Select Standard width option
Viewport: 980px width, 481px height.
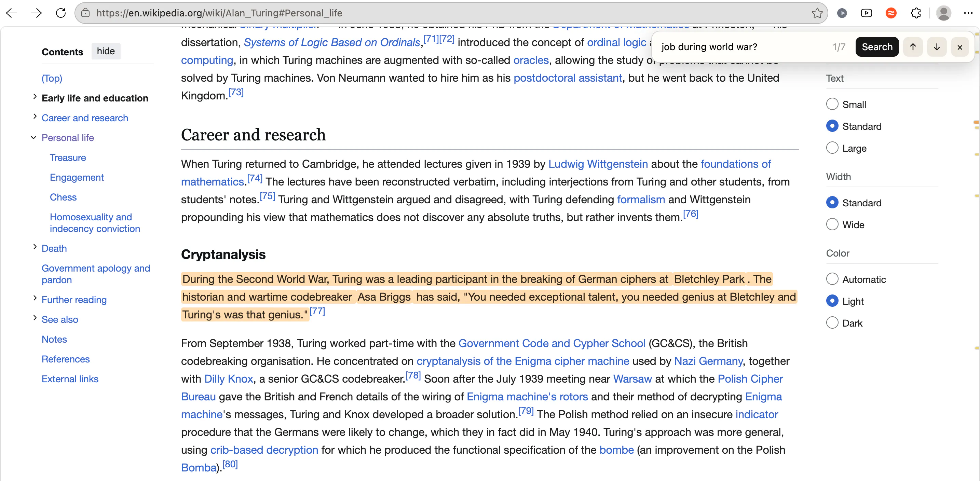click(832, 203)
